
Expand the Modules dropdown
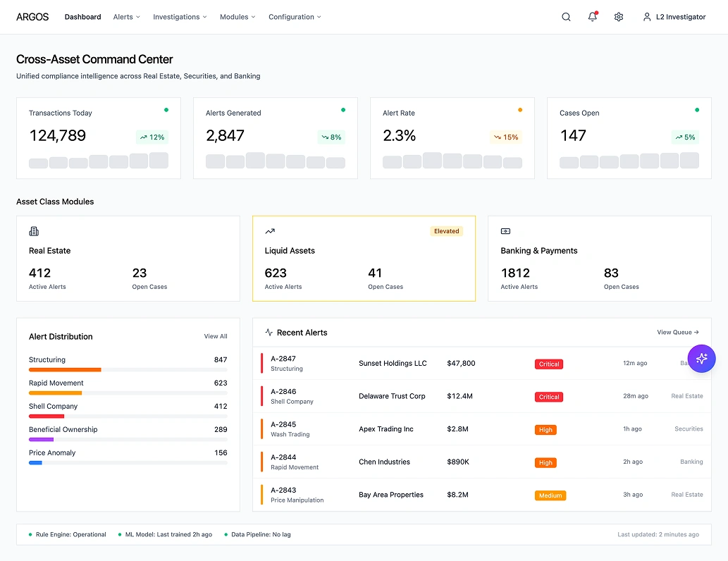coord(237,16)
